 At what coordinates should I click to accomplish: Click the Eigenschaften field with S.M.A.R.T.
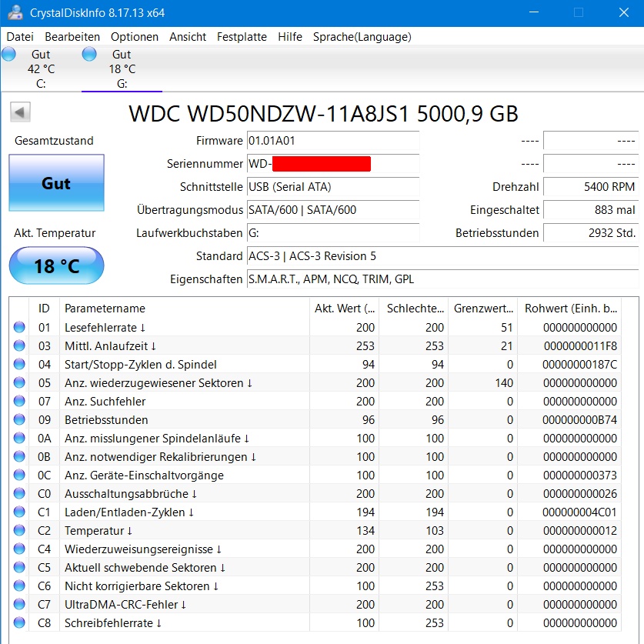[x=442, y=279]
